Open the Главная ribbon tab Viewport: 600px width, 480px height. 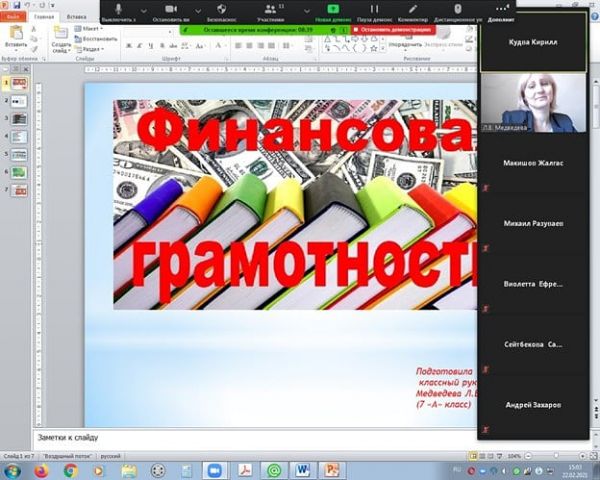tap(44, 16)
